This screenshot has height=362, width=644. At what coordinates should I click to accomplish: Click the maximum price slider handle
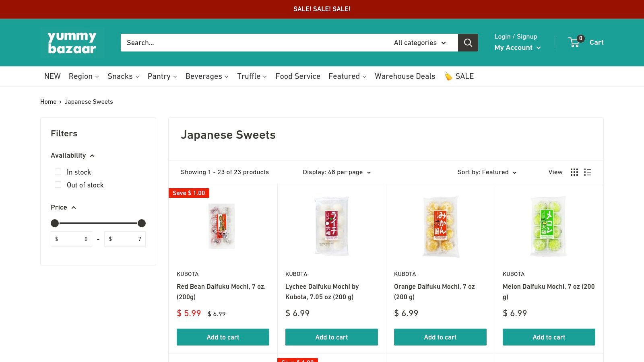click(142, 223)
